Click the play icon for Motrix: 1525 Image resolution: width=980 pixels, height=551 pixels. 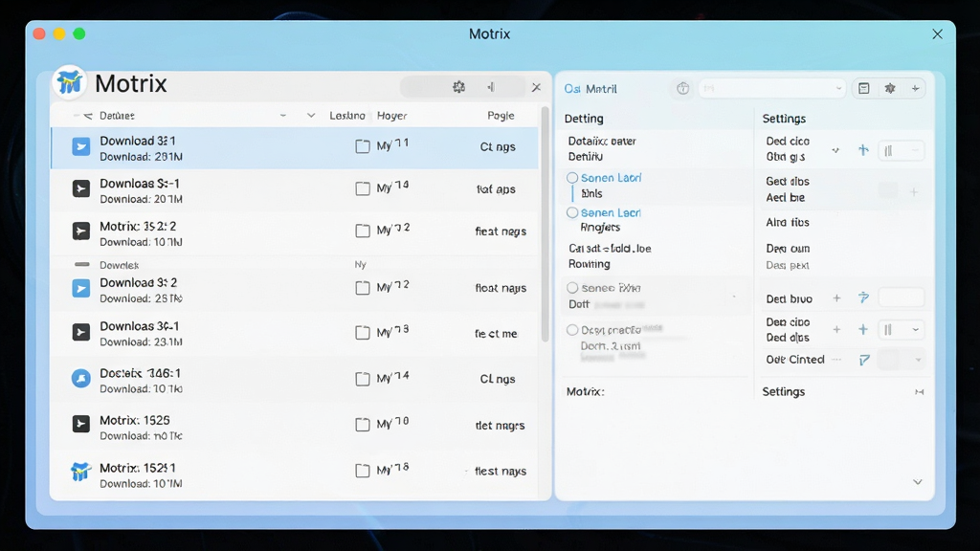click(80, 424)
